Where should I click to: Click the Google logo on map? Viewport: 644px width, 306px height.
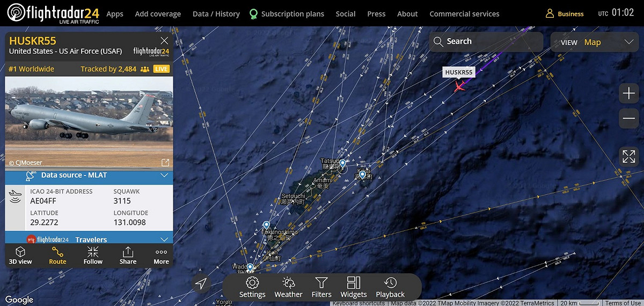pyautogui.click(x=19, y=300)
